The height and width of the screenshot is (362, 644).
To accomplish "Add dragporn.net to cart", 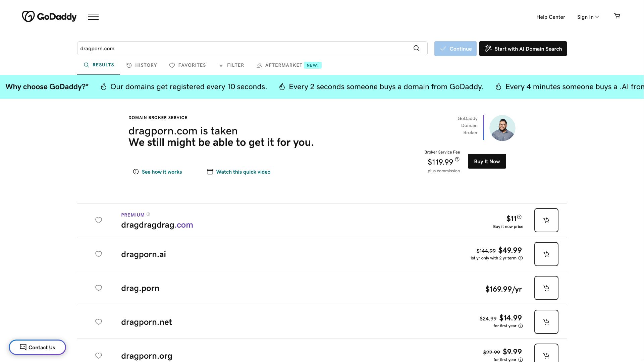I will pos(546,322).
